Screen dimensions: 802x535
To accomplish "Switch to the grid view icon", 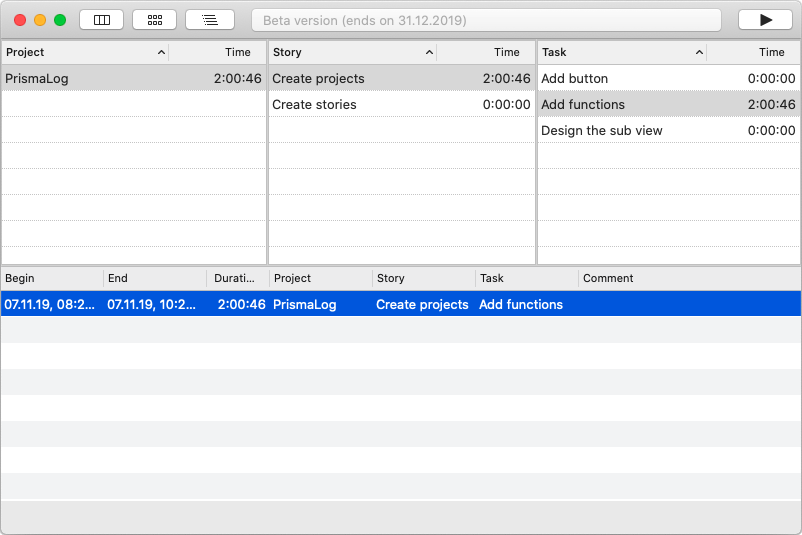I will click(154, 20).
